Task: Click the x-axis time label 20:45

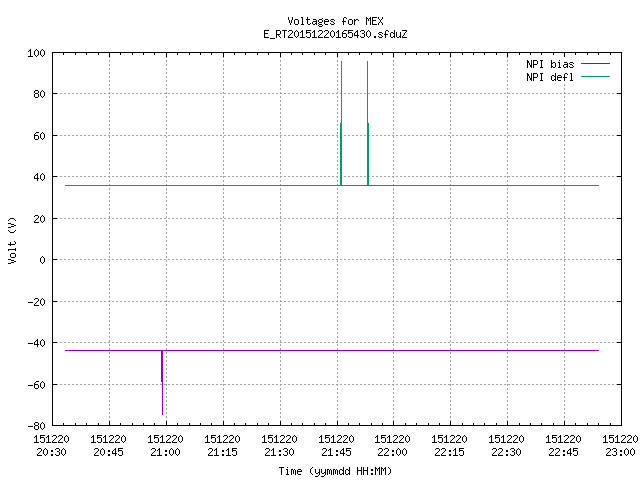Action: (109, 452)
